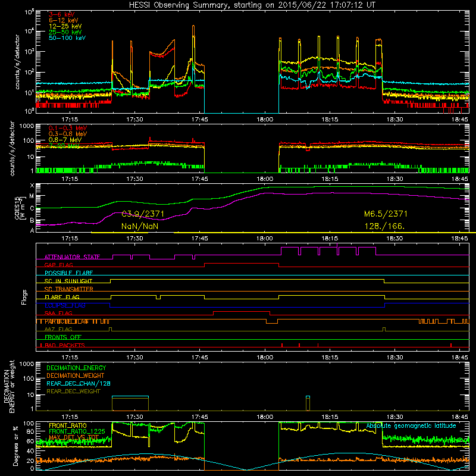Click the 0.1-0.3 MeV legend label

coord(68,128)
